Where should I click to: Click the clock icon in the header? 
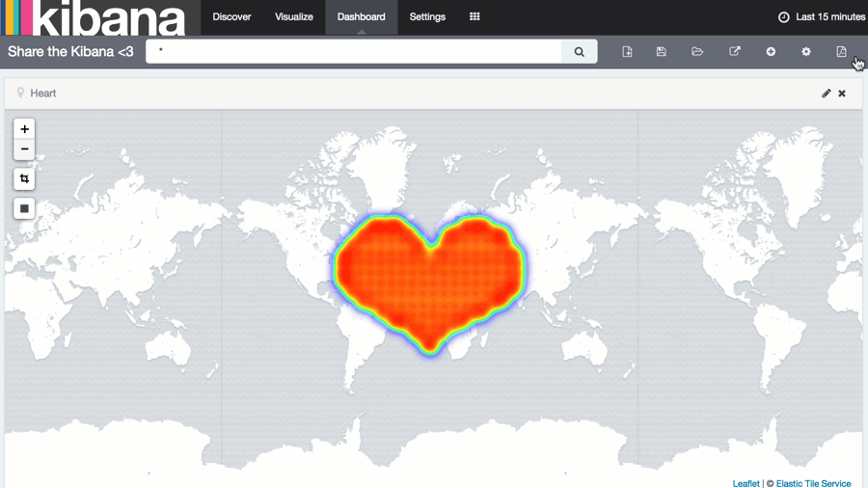[x=784, y=17]
